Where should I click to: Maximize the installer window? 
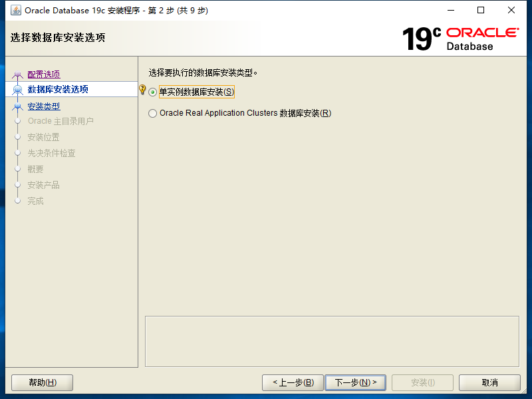(x=481, y=10)
